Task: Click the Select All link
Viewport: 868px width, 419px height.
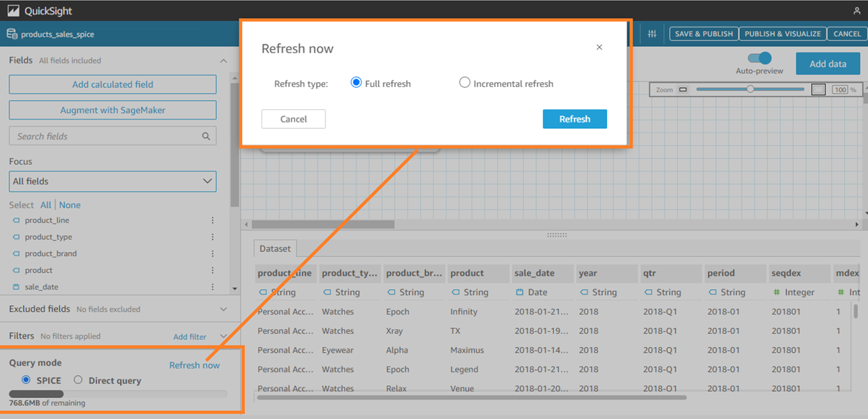Action: 45,205
